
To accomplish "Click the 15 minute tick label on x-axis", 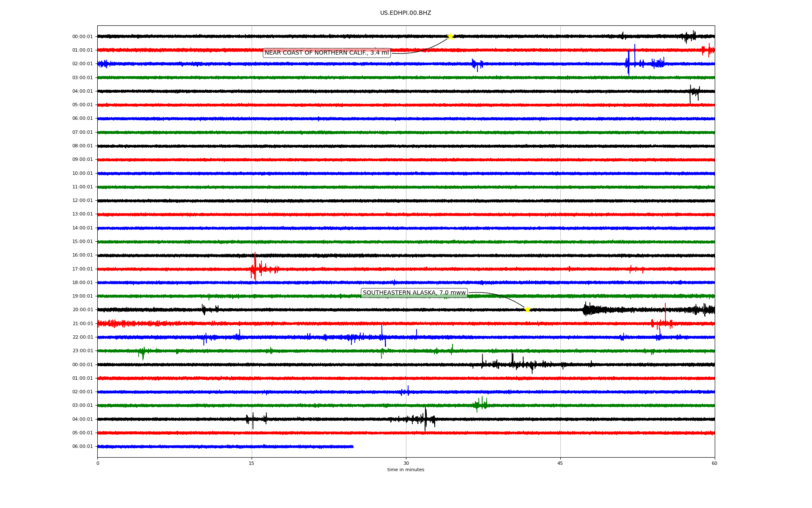I will pyautogui.click(x=252, y=463).
